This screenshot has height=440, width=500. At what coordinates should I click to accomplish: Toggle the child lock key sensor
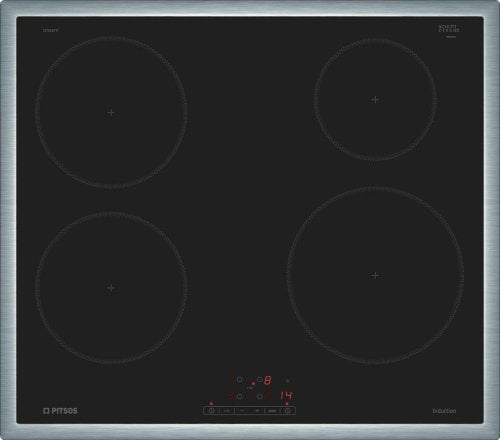tap(227, 411)
